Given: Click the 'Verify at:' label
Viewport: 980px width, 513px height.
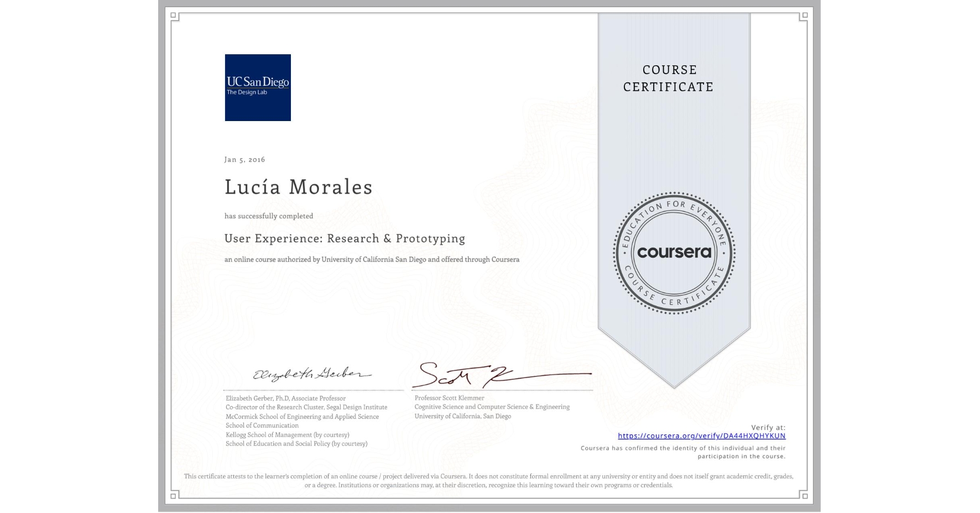Looking at the screenshot, I should 768,427.
